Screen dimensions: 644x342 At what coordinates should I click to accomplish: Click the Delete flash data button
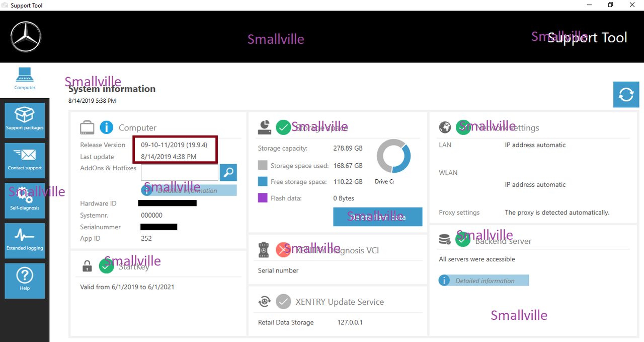click(x=378, y=217)
